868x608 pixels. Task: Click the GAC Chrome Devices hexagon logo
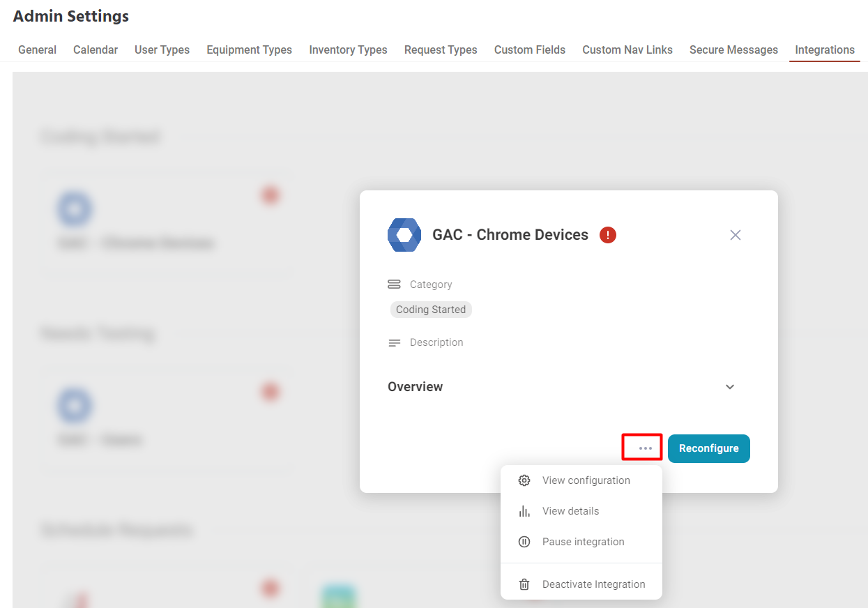click(x=404, y=235)
